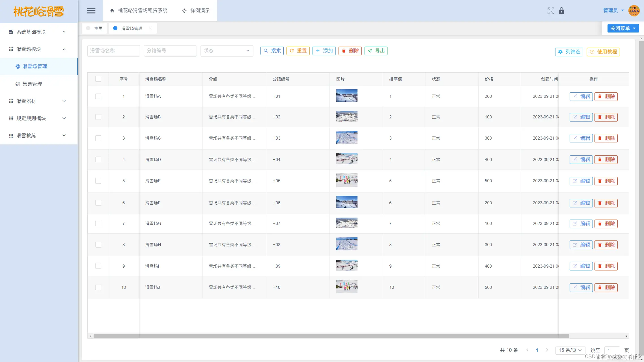Click the fullscreen expand icon
The image size is (644, 362).
coord(550,11)
